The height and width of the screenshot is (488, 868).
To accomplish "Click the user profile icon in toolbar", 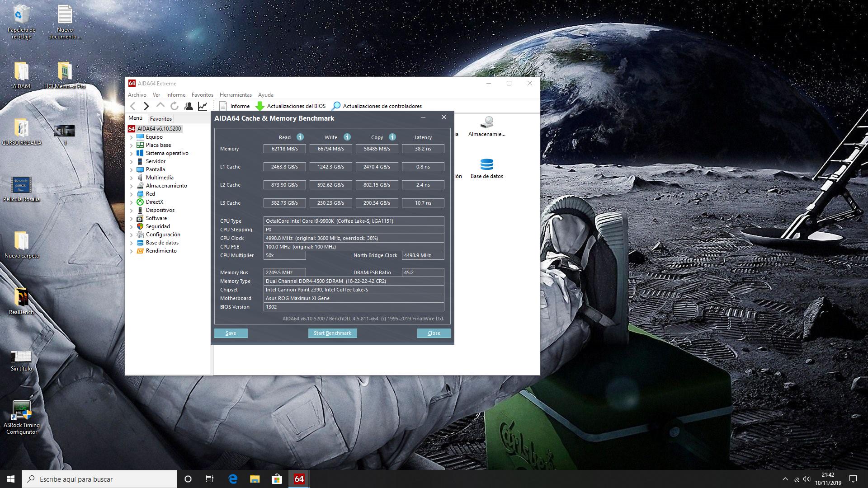I will pos(189,106).
